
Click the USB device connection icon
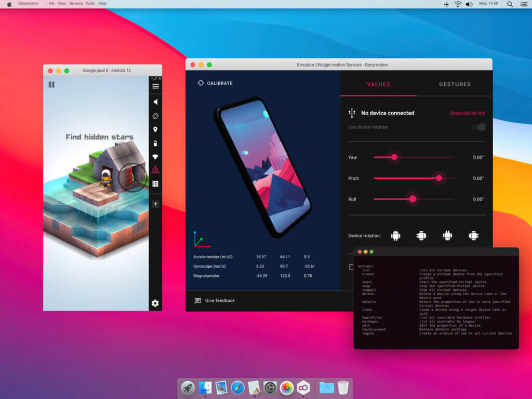tap(352, 113)
